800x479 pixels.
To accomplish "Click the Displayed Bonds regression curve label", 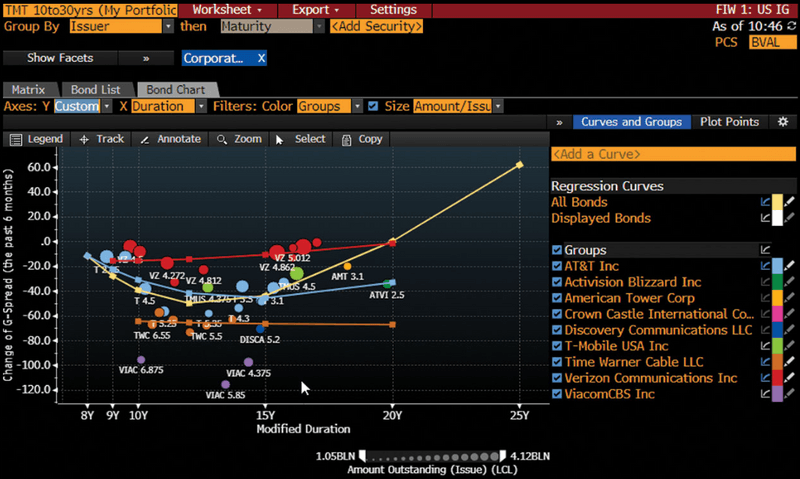I will (601, 218).
